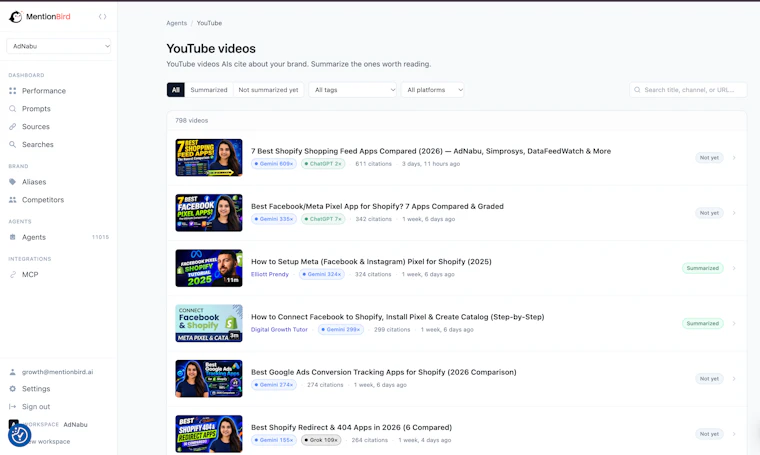Image resolution: width=760 pixels, height=455 pixels.
Task: Open the Sources link icon in the sidebar
Action: 13,126
